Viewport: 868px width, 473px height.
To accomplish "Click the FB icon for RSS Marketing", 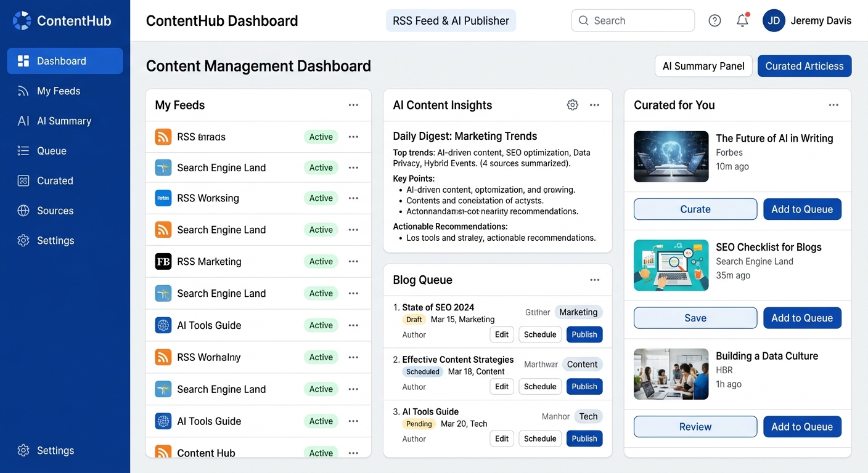I will (163, 262).
